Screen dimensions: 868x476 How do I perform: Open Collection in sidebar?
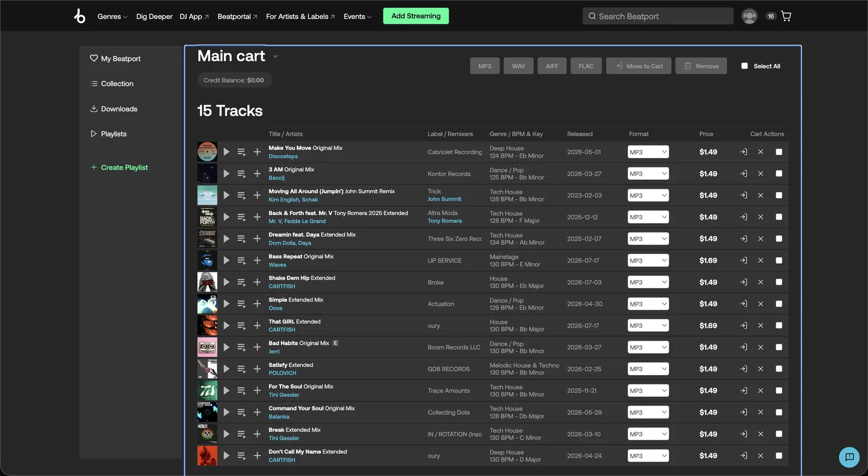click(112, 84)
